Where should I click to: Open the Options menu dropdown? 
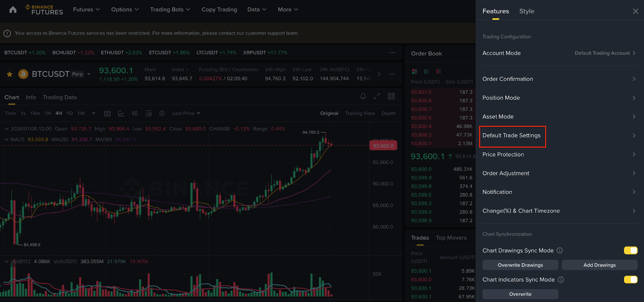125,10
